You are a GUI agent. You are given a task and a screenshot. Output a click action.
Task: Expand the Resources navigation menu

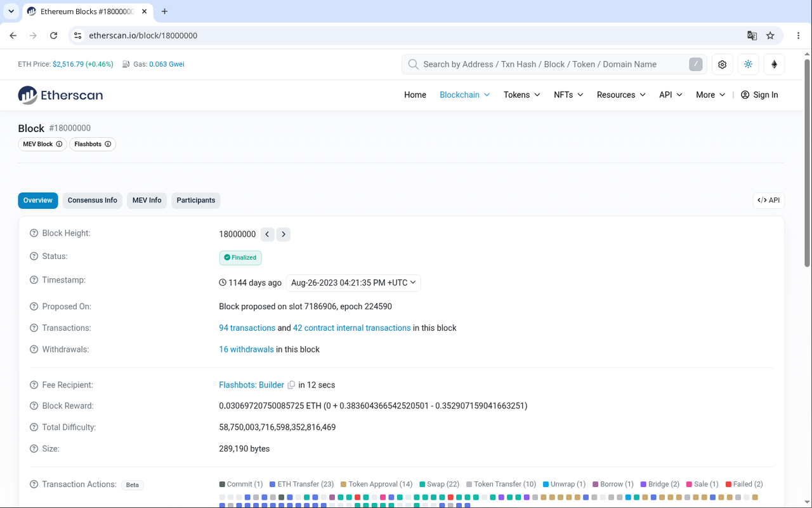(x=621, y=95)
